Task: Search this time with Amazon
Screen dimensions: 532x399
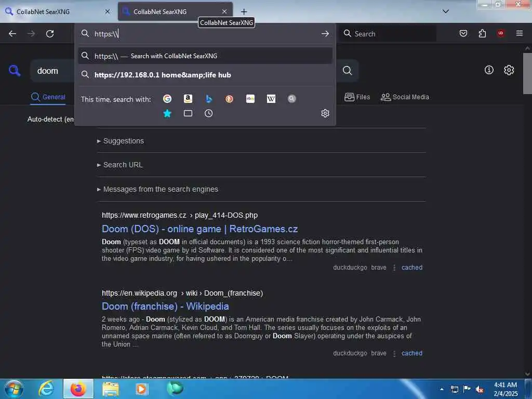Action: point(188,99)
